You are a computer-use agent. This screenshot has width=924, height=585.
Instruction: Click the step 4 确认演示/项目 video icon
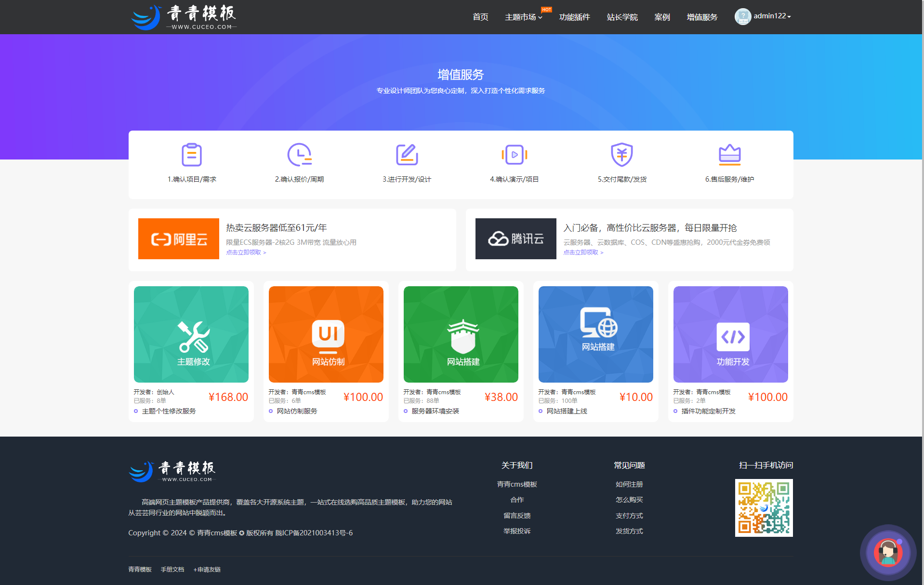point(515,154)
